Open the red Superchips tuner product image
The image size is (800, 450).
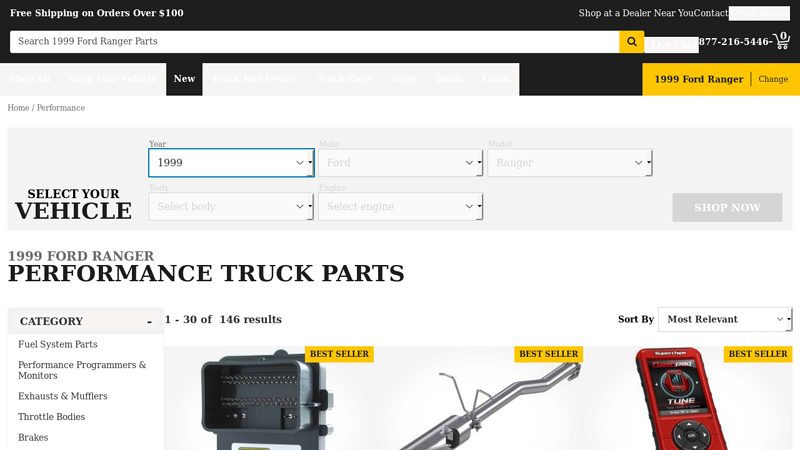click(688, 398)
